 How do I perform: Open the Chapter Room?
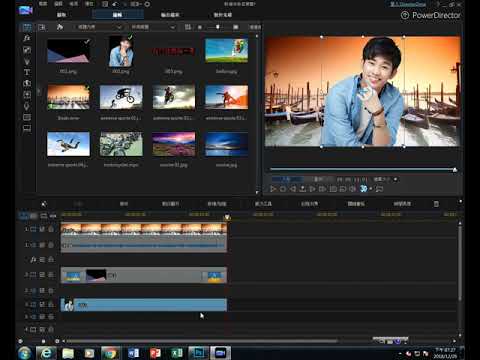(27, 117)
